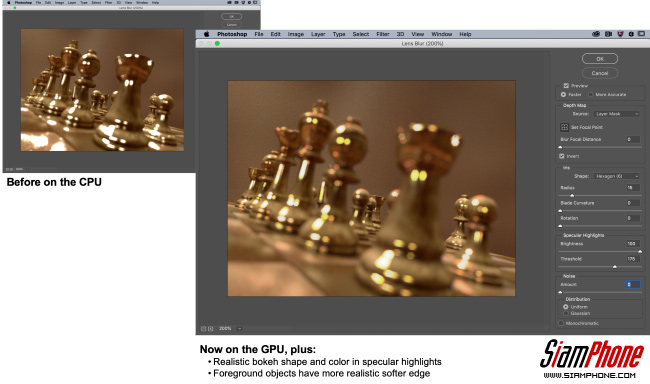Open the Photoshop menu in the small CPU window
This screenshot has width=650, height=384.
[x=23, y=2]
